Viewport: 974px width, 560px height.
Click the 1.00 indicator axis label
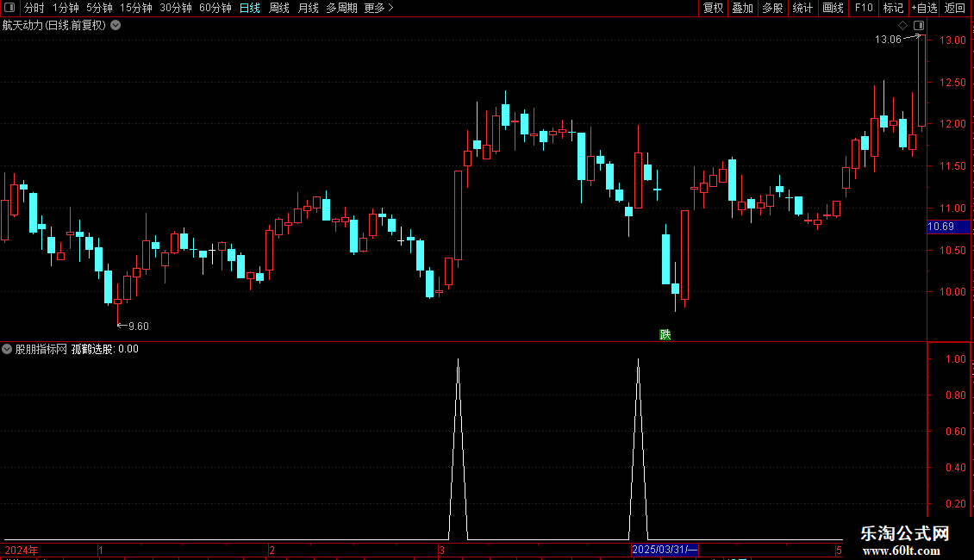coord(955,359)
